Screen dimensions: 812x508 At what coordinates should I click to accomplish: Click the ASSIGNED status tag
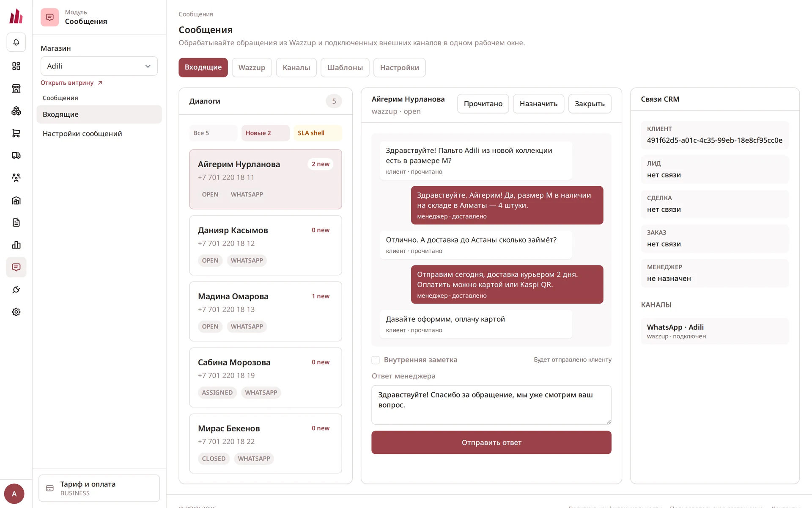point(217,393)
